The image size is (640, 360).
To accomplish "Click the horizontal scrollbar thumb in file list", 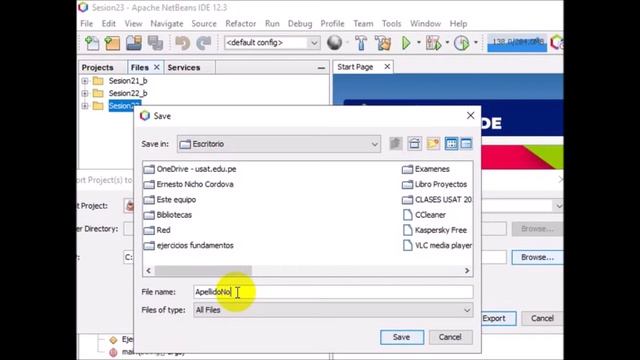I will coord(203,271).
